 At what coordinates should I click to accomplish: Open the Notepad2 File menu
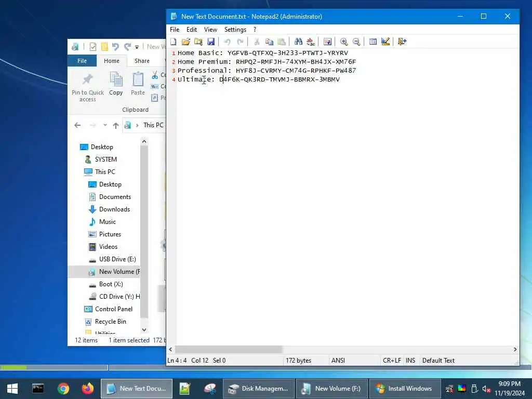[175, 30]
